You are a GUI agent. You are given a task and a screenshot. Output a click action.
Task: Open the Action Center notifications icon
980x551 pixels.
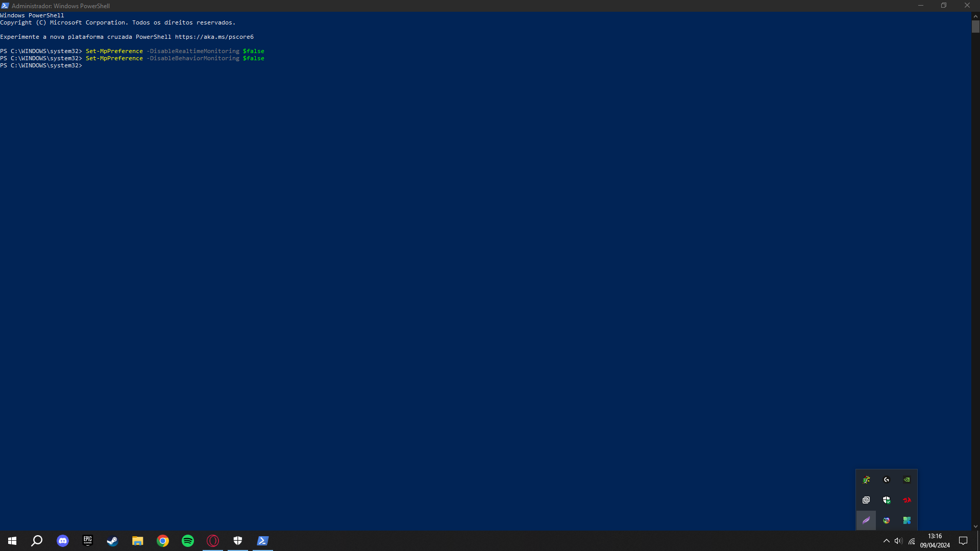coord(963,541)
